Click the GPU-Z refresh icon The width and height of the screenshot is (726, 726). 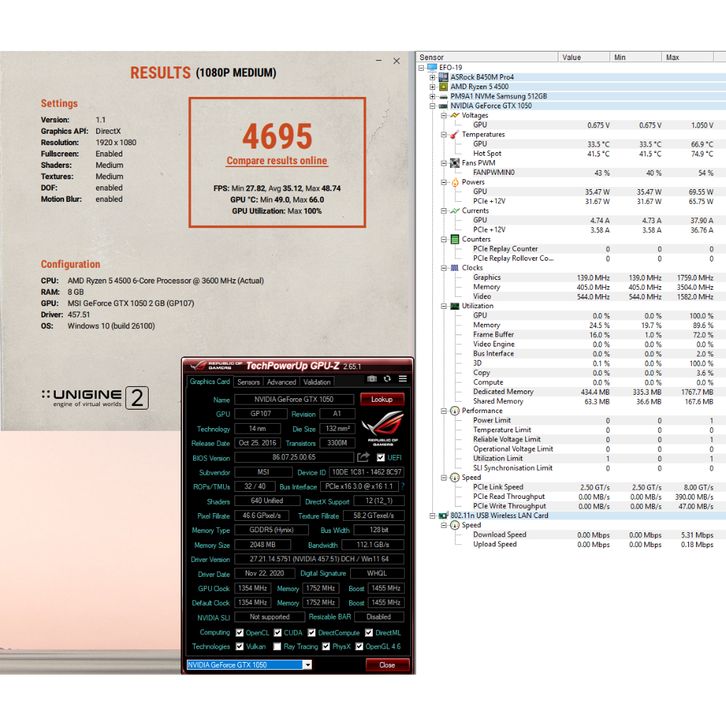(x=388, y=379)
